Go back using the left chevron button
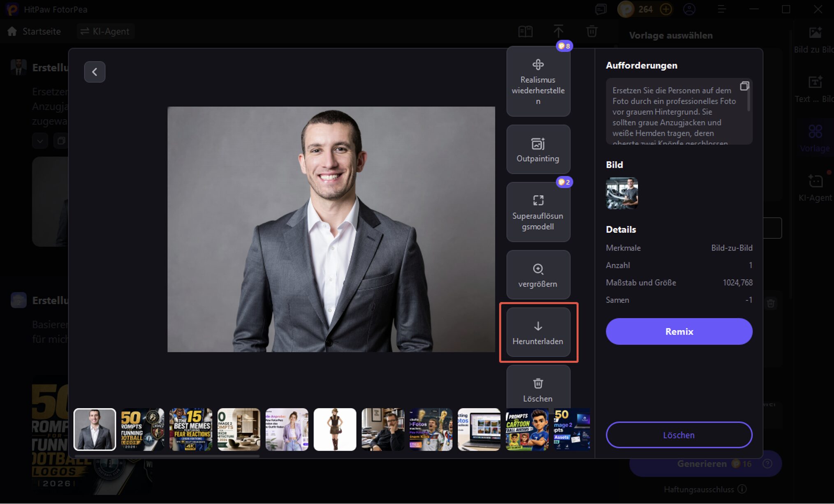Viewport: 834px width, 504px height. pos(95,72)
